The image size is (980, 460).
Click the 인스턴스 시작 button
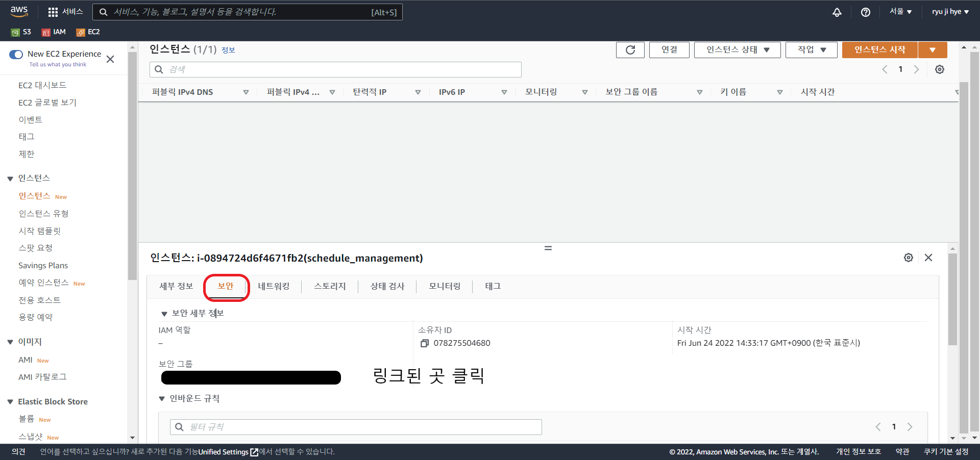(880, 50)
